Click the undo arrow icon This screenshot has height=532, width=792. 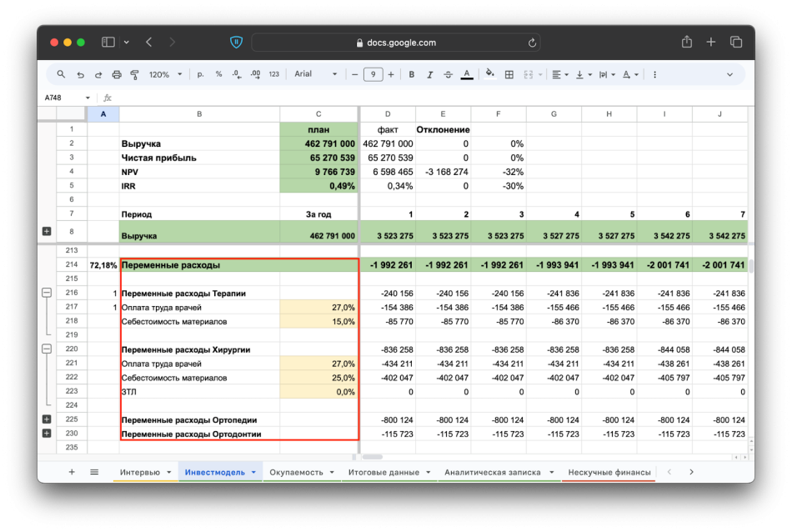click(x=80, y=74)
